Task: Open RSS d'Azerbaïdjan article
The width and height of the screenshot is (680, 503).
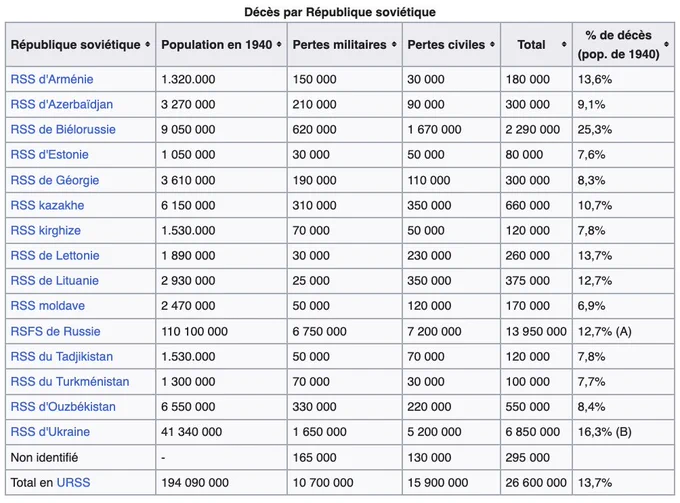Action: (62, 105)
